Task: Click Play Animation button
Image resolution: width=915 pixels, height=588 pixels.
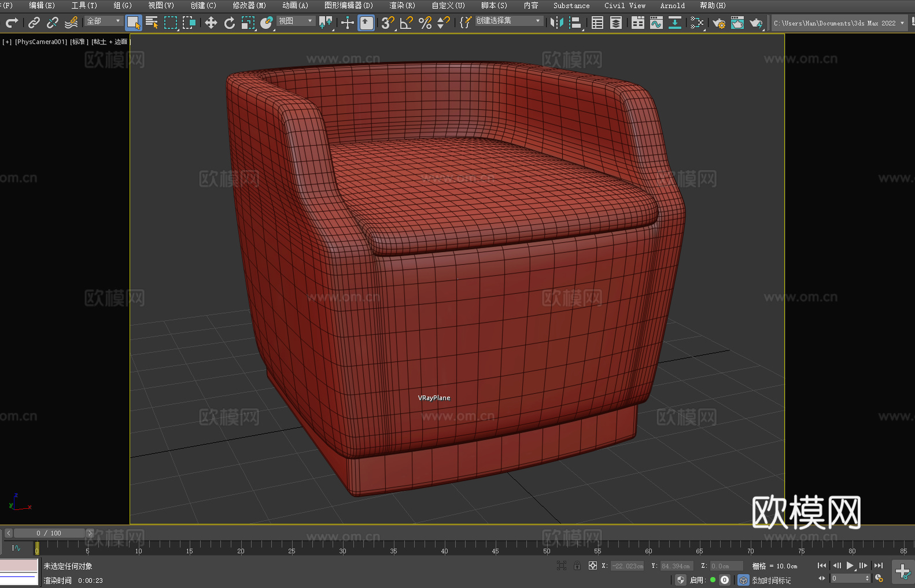Action: click(850, 565)
